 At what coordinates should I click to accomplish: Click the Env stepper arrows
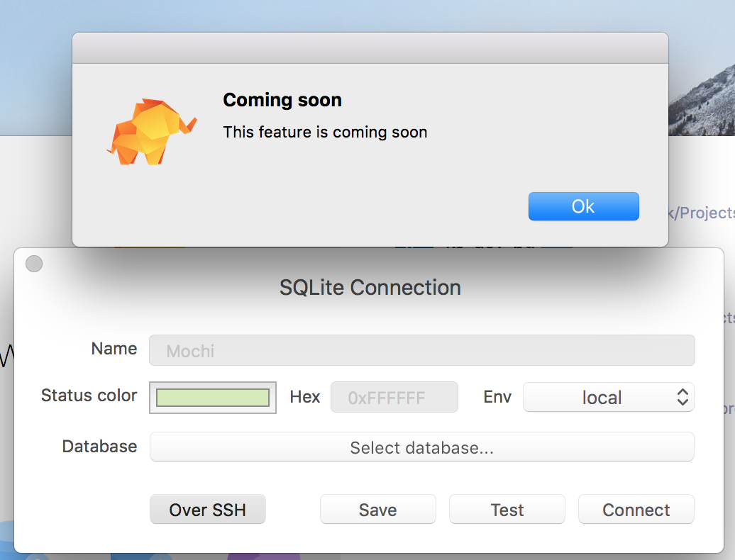click(x=683, y=398)
